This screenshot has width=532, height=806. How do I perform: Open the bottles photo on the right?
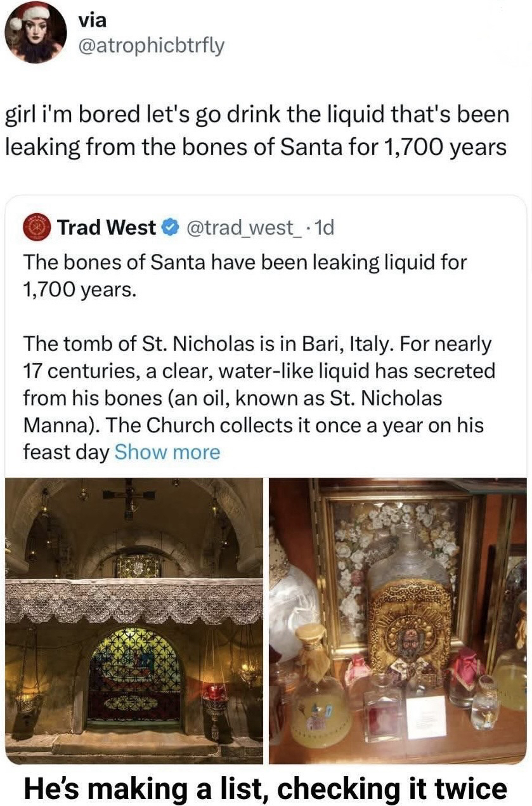click(398, 621)
